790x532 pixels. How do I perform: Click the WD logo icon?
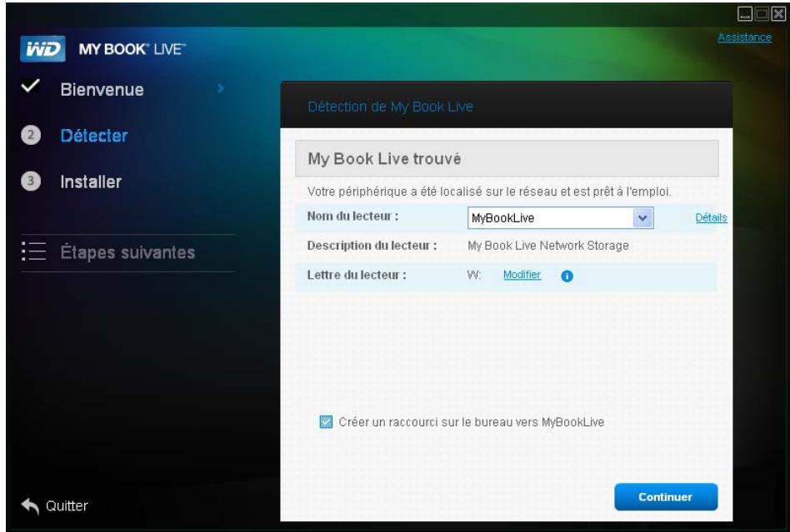tap(42, 49)
